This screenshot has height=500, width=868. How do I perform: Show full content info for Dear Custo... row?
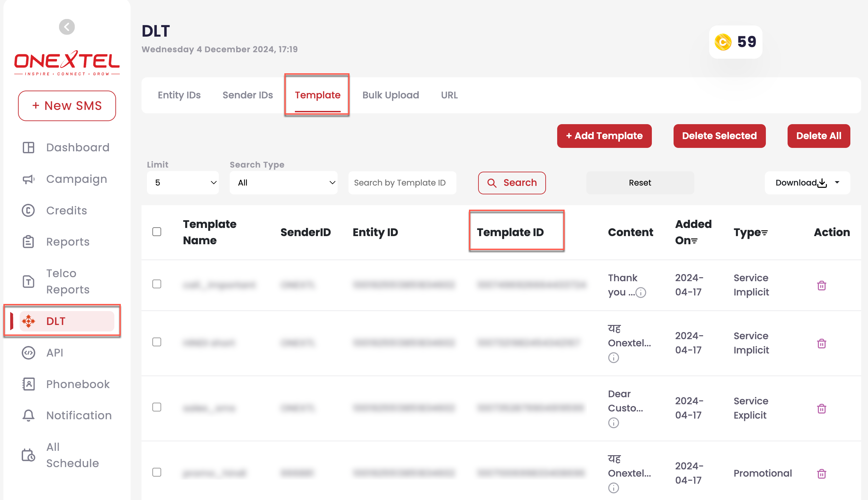[614, 423]
